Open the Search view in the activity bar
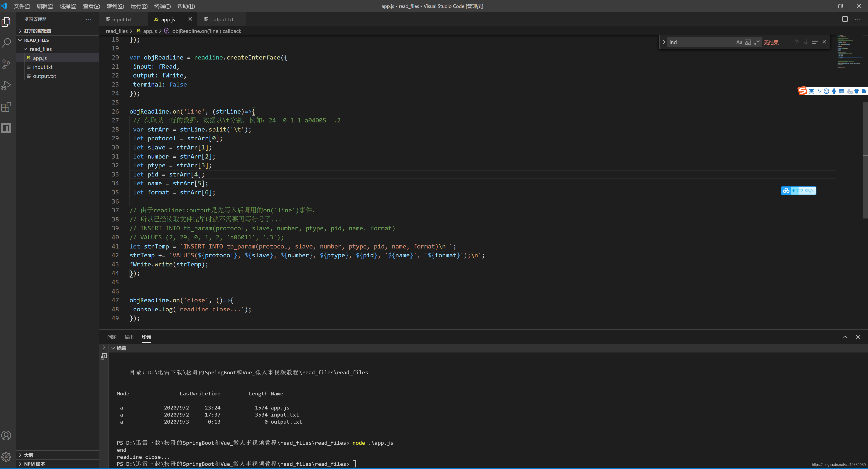The width and height of the screenshot is (868, 469). [x=6, y=42]
